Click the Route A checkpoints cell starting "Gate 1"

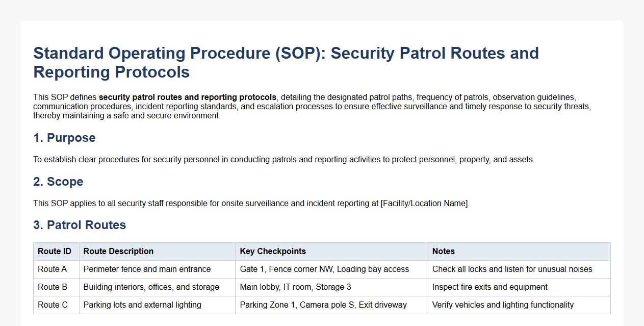[324, 269]
